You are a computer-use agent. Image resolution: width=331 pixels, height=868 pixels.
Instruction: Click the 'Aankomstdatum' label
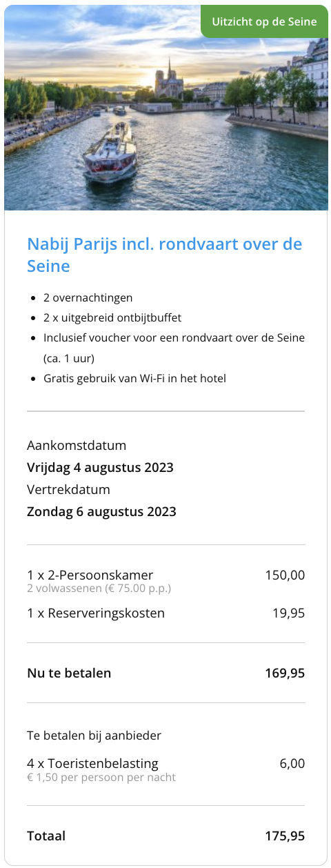(x=77, y=445)
